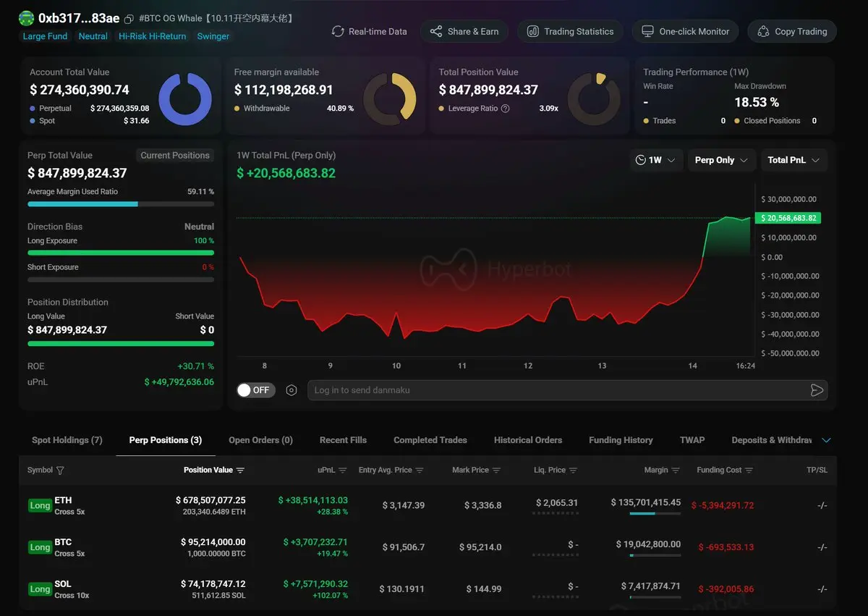Sort by Margin column icon
The width and height of the screenshot is (868, 616).
click(676, 471)
